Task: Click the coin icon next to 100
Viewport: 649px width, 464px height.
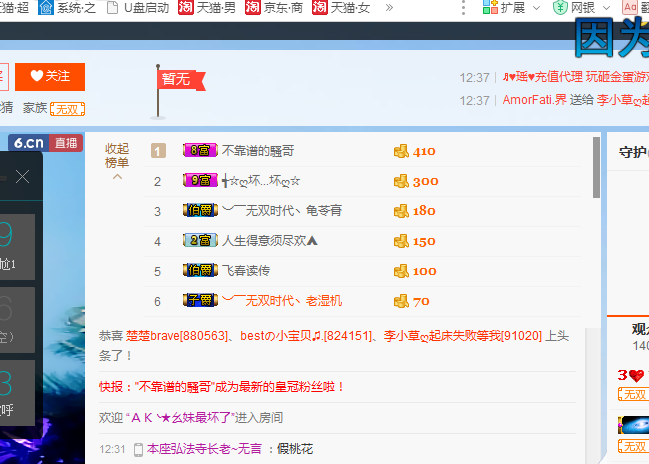Action: click(x=401, y=271)
